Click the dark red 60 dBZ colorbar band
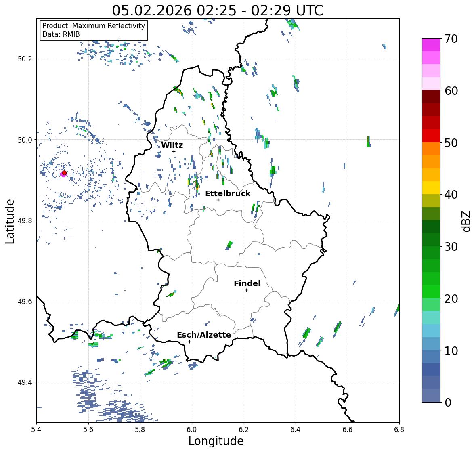 click(x=431, y=97)
